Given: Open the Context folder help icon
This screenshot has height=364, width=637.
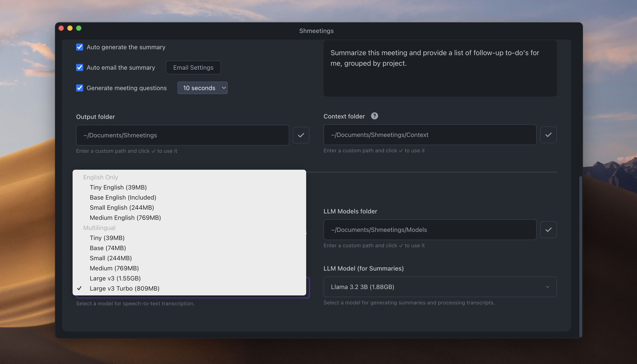Looking at the screenshot, I should (x=374, y=116).
